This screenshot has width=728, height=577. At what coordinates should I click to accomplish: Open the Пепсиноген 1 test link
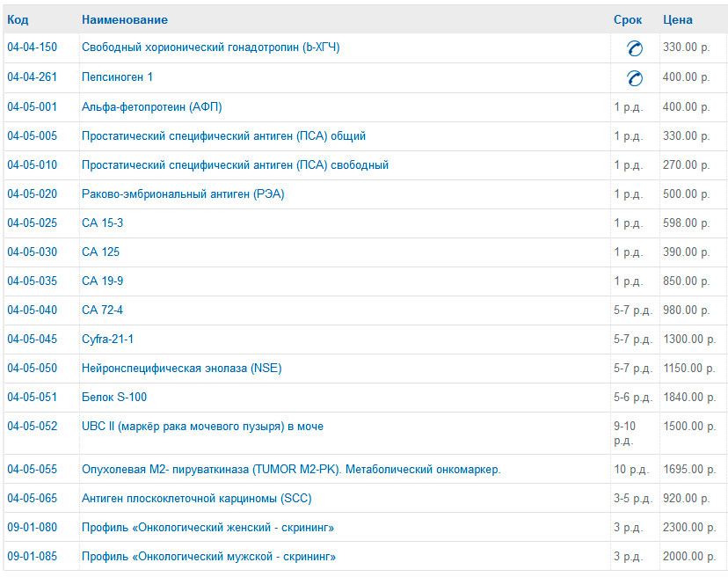pyautogui.click(x=117, y=77)
